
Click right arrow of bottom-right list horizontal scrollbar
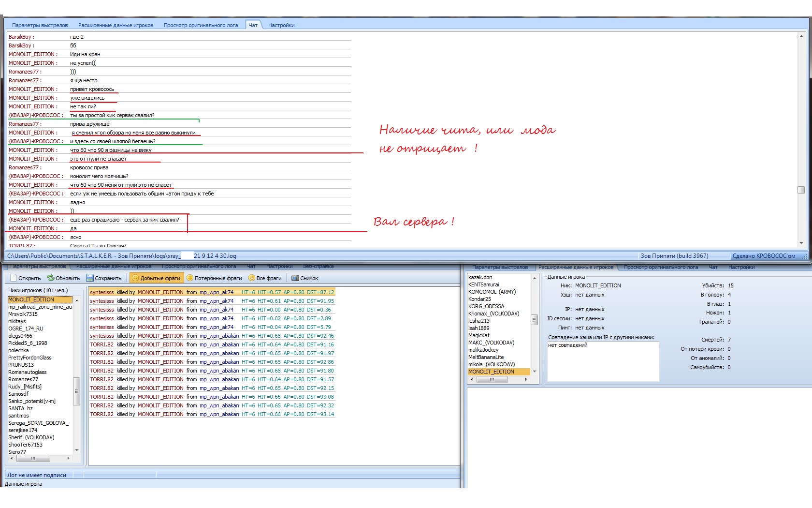526,380
